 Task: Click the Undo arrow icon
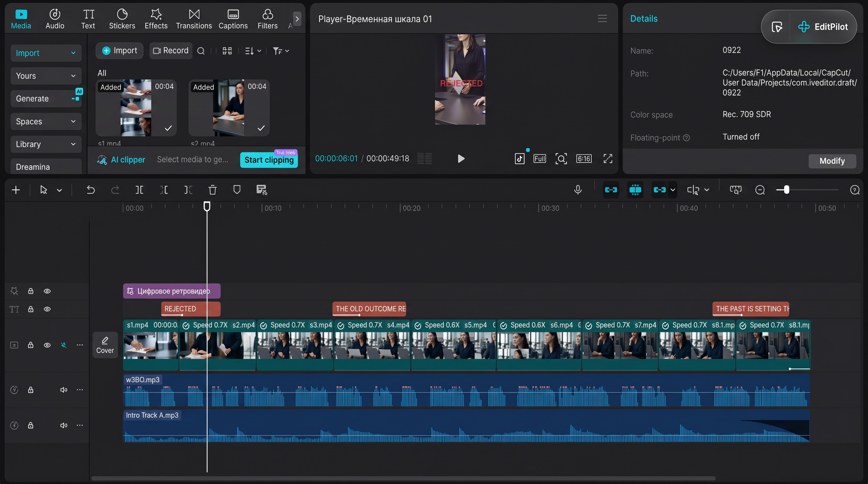[90, 190]
